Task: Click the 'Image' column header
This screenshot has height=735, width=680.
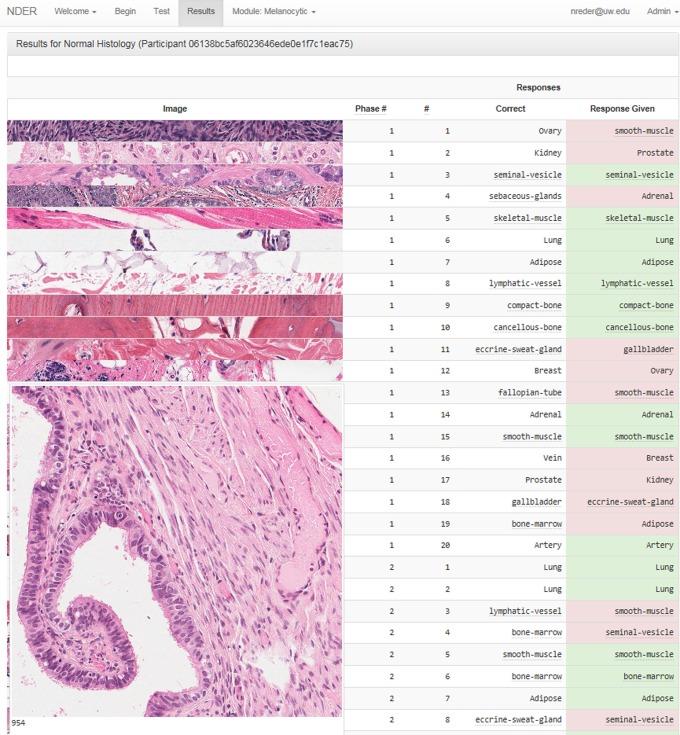Action: 174,108
